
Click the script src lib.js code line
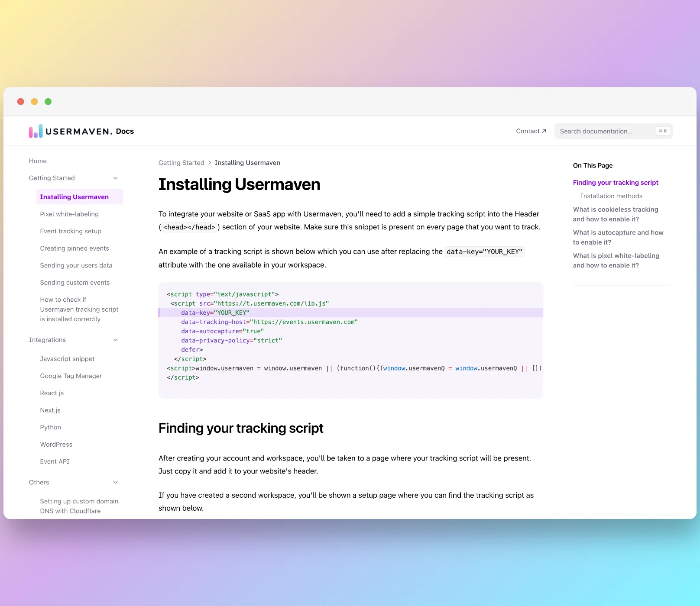(x=250, y=303)
